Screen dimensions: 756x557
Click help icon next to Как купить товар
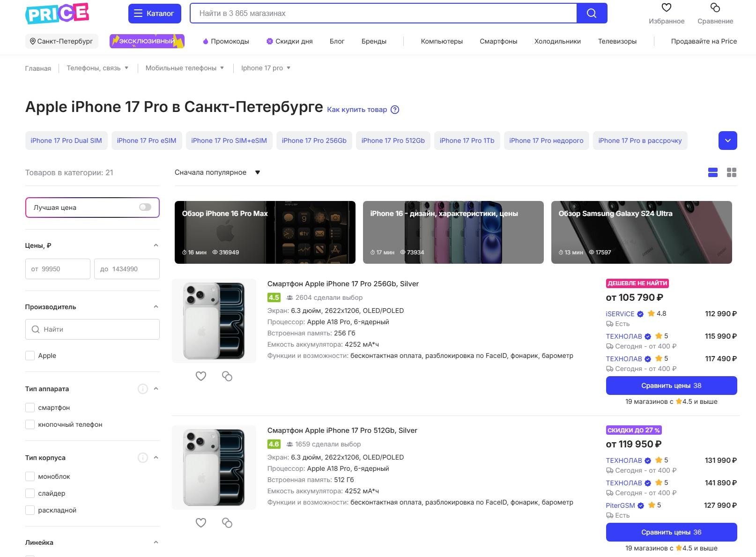click(x=395, y=110)
